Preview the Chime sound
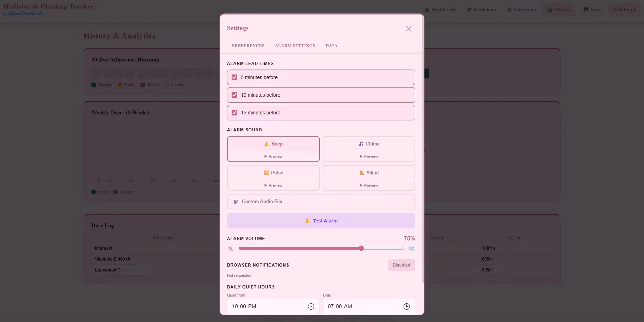 (369, 156)
